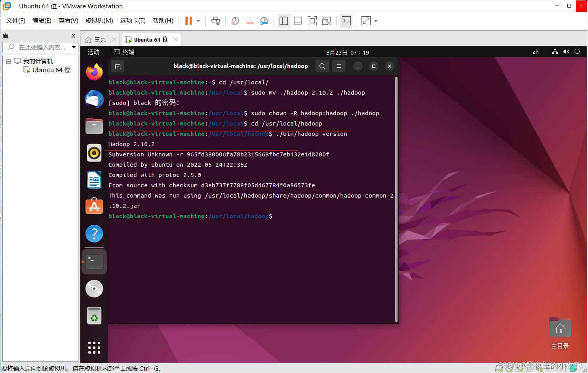Image resolution: width=588 pixels, height=373 pixels.
Task: Open the 帮助(H) menu
Action: pyautogui.click(x=163, y=21)
